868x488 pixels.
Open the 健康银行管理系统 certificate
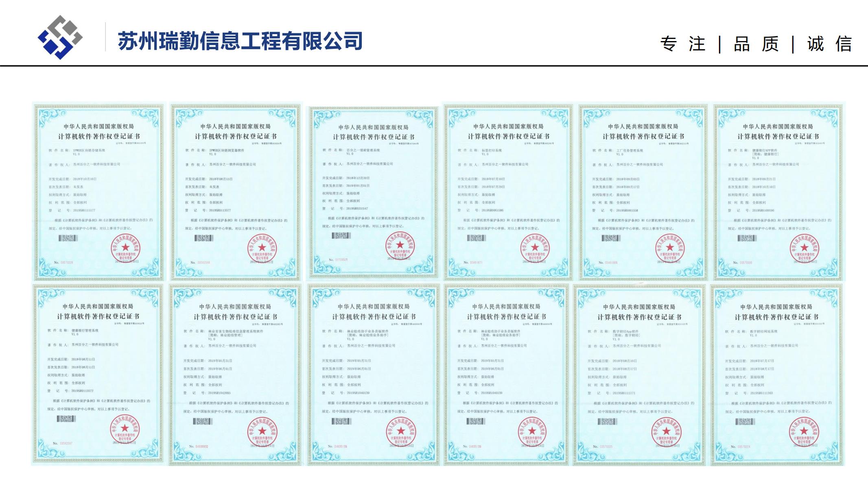tap(98, 374)
